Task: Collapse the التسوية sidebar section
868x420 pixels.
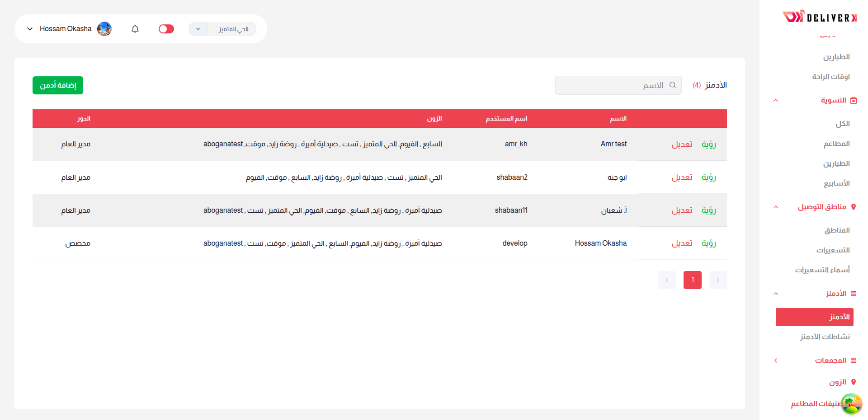Action: click(776, 100)
